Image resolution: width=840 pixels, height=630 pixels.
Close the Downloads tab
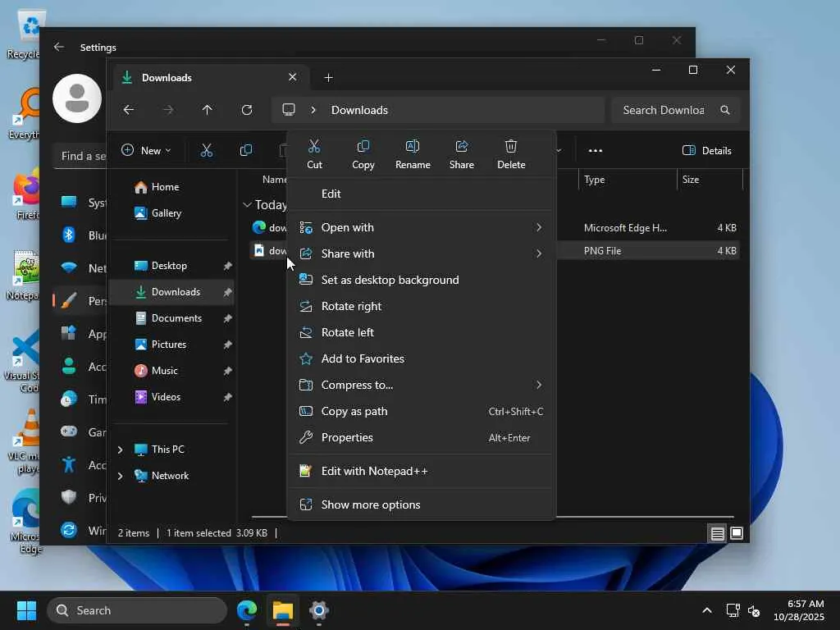pos(293,77)
